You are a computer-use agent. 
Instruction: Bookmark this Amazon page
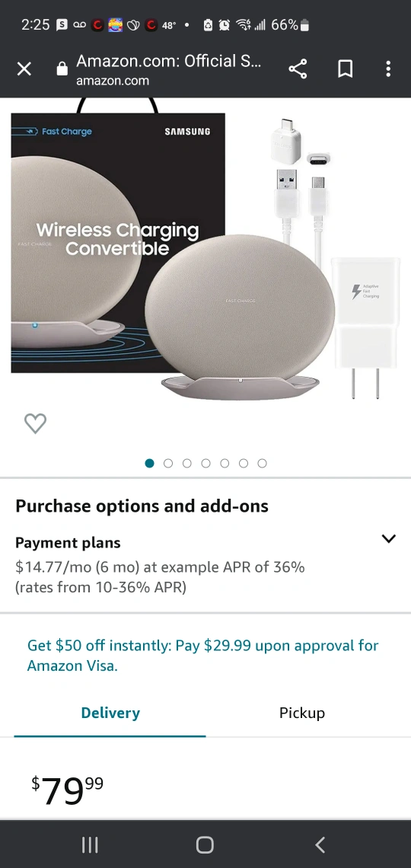[346, 69]
